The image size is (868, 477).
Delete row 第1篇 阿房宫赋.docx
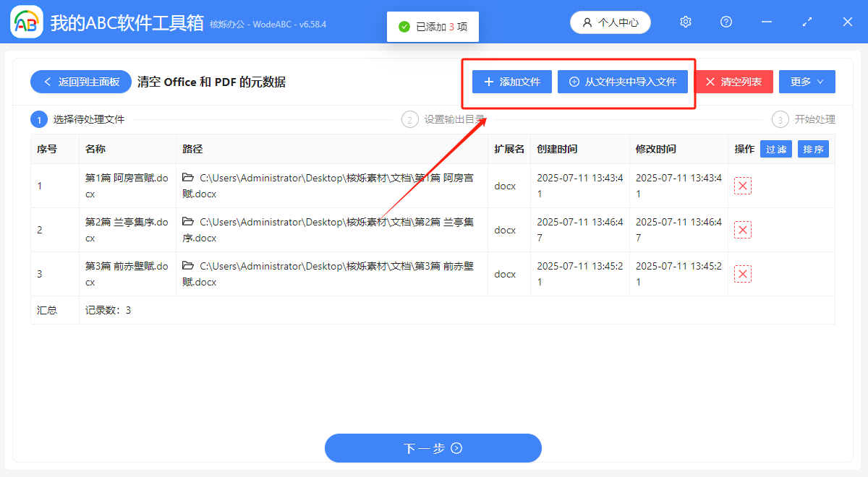(x=743, y=186)
